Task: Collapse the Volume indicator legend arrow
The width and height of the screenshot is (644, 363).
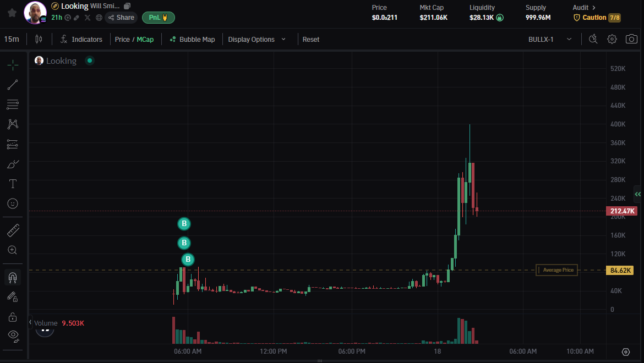Action: tap(30, 322)
